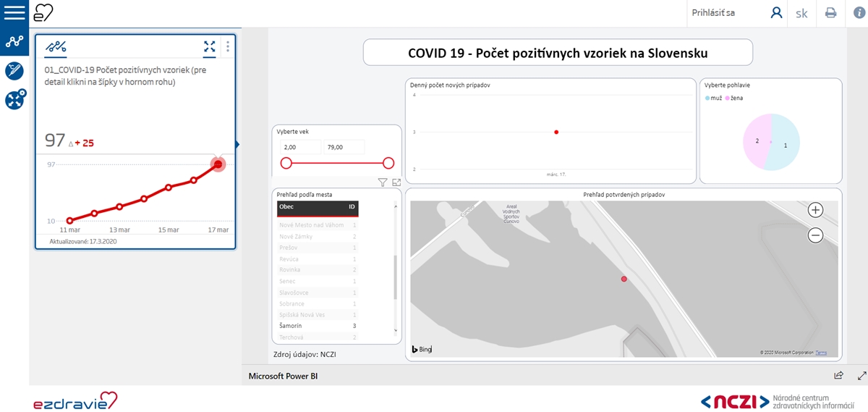
Task: Print the page with the printer icon
Action: point(831,13)
